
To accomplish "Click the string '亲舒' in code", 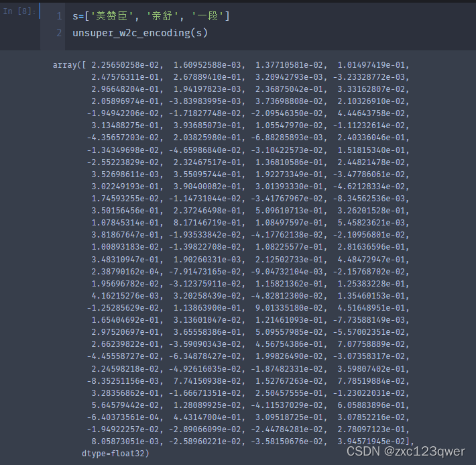I will (x=162, y=16).
